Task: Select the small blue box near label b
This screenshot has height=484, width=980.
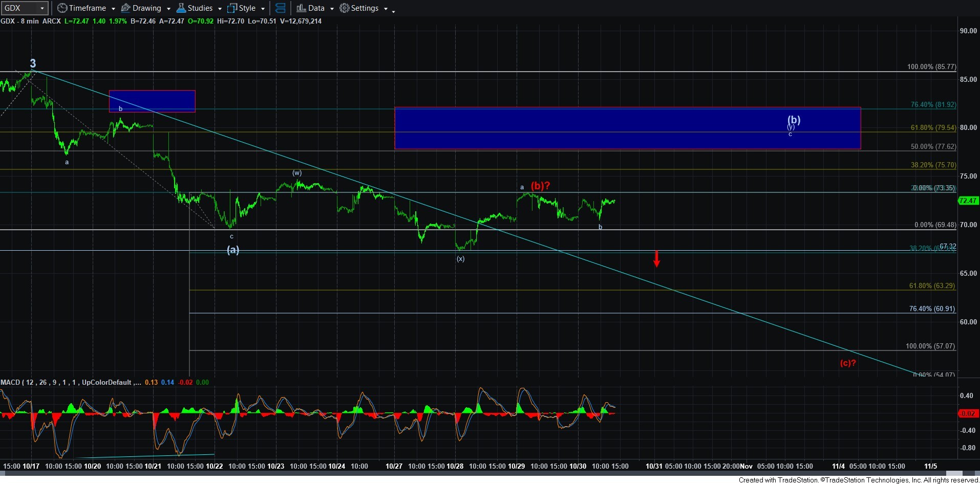Action: click(152, 101)
